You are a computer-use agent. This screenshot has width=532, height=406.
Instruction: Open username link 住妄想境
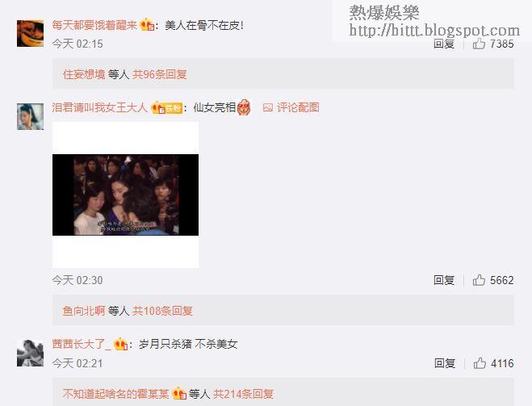click(84, 74)
